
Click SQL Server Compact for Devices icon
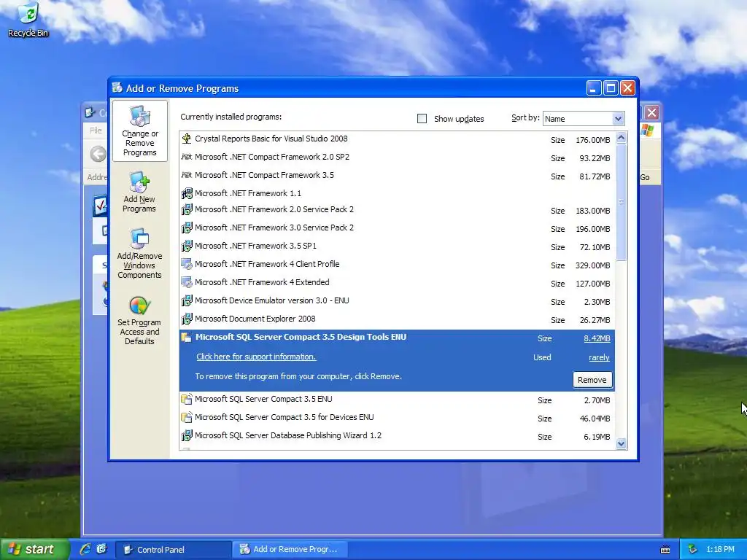coord(187,417)
